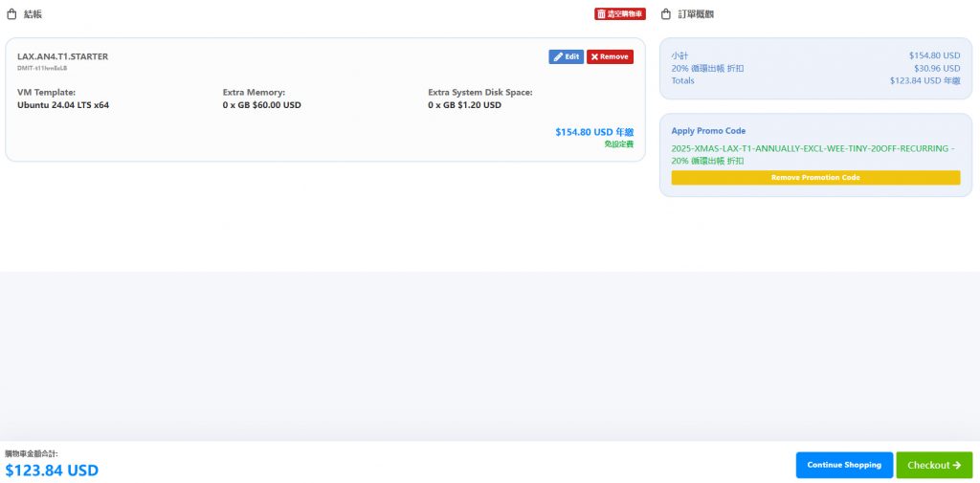Click the Totals $123.84 USD 年繳 amount
This screenshot has width=980, height=483.
[924, 80]
